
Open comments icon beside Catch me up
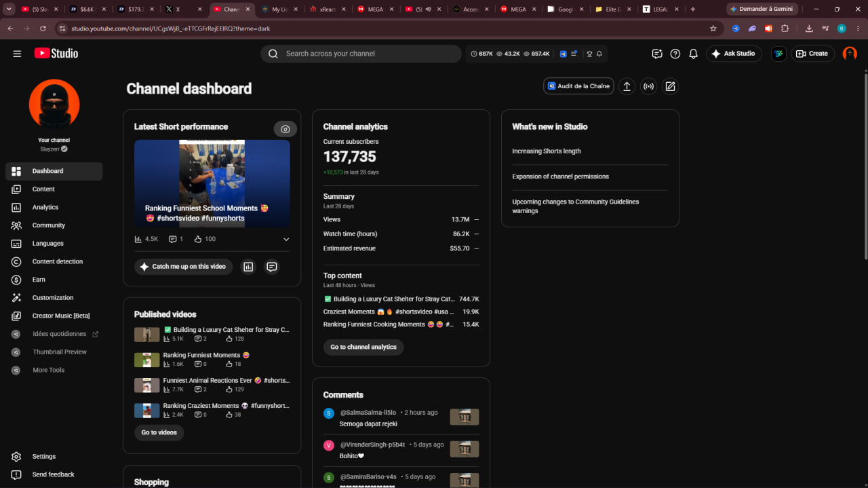point(272,267)
